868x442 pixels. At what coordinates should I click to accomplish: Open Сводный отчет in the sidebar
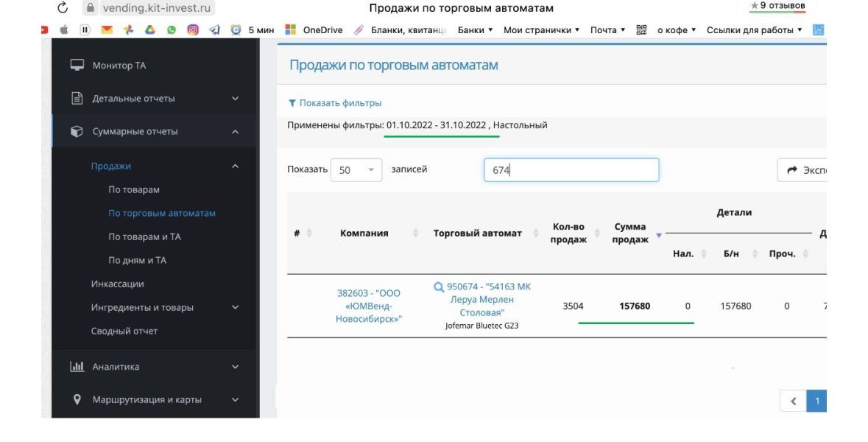[x=124, y=331]
